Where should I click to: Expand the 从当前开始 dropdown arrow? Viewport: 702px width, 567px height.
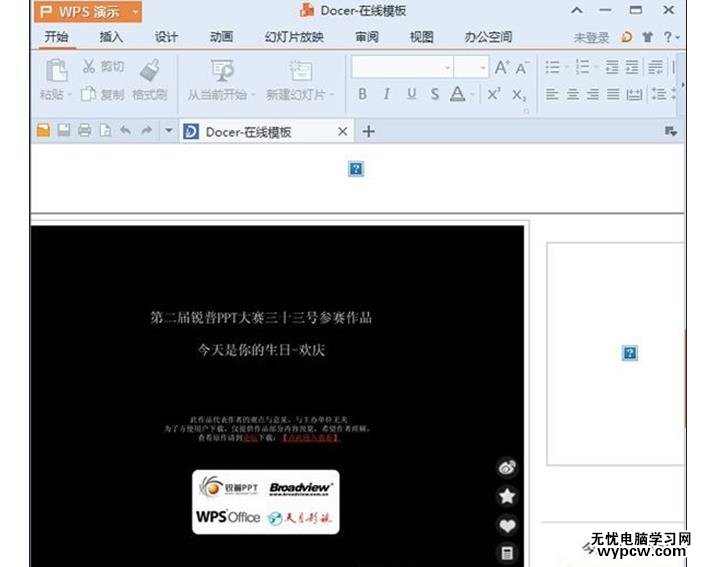click(253, 94)
